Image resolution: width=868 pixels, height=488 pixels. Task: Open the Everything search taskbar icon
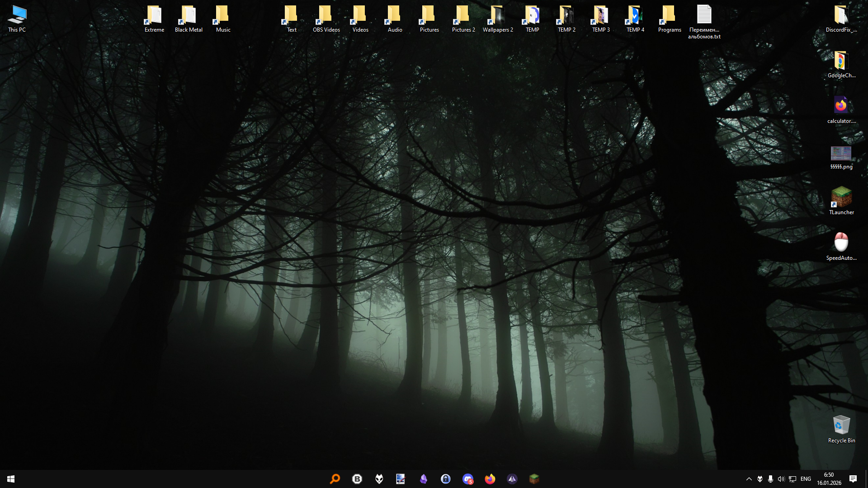tap(335, 479)
